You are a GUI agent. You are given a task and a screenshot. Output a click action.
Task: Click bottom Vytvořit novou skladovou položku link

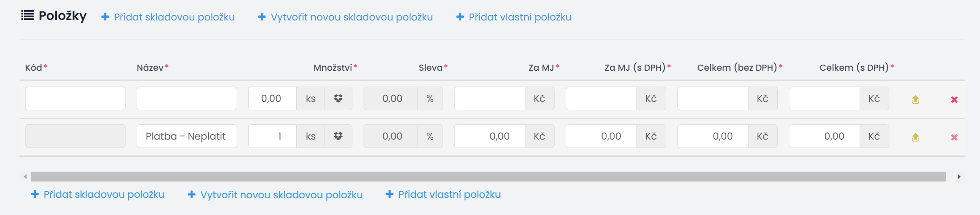[x=275, y=195]
